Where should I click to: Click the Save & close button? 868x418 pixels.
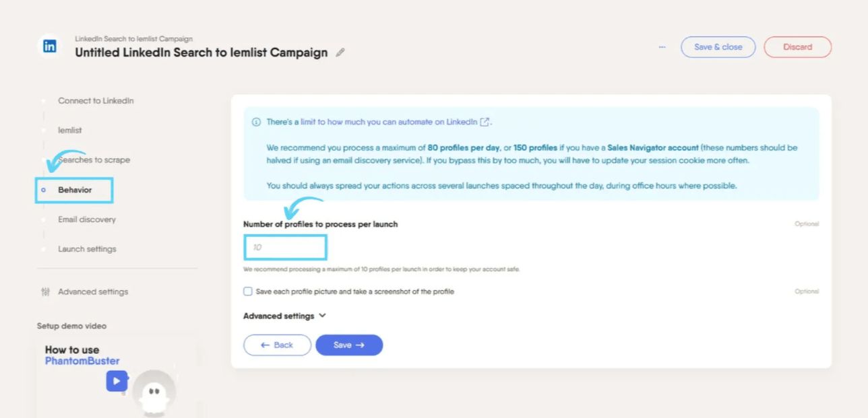coord(718,47)
